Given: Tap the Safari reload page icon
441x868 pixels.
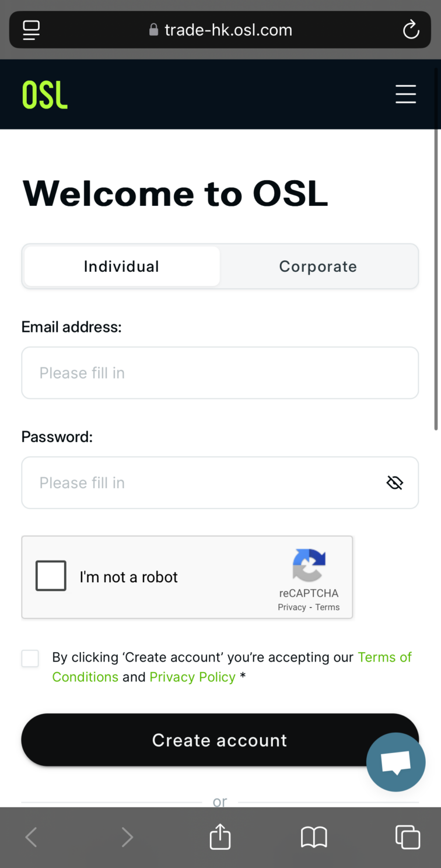Looking at the screenshot, I should coord(411,30).
